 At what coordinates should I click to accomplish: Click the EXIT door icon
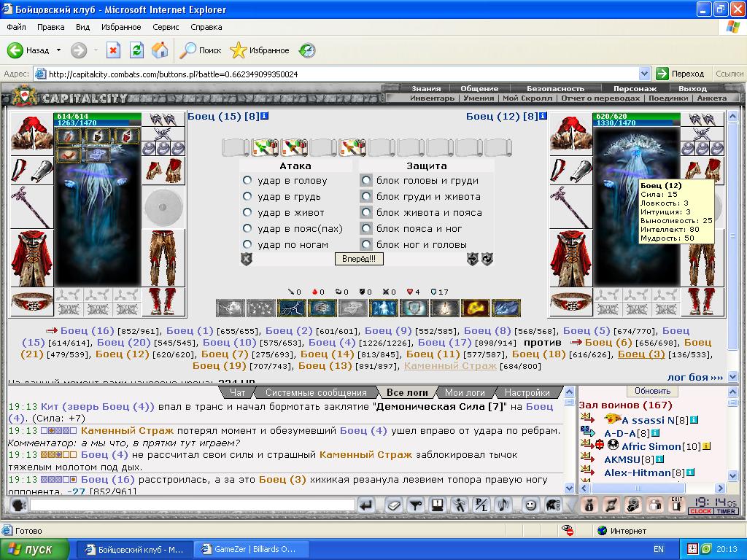(x=676, y=505)
